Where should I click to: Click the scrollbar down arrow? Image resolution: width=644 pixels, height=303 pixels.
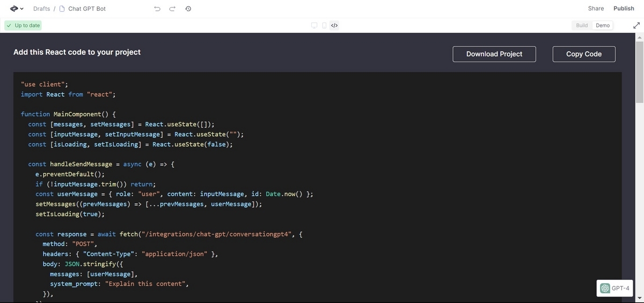point(639,298)
